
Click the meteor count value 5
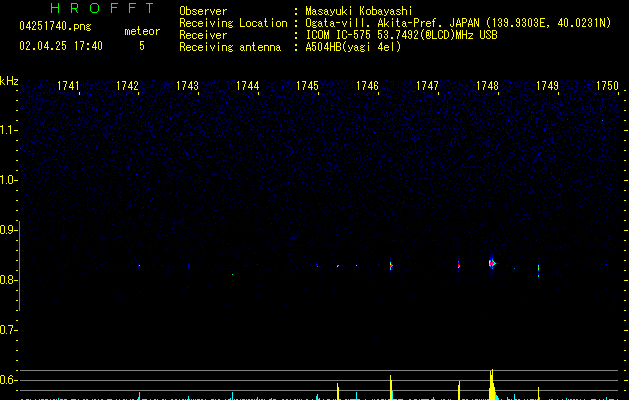(x=142, y=46)
